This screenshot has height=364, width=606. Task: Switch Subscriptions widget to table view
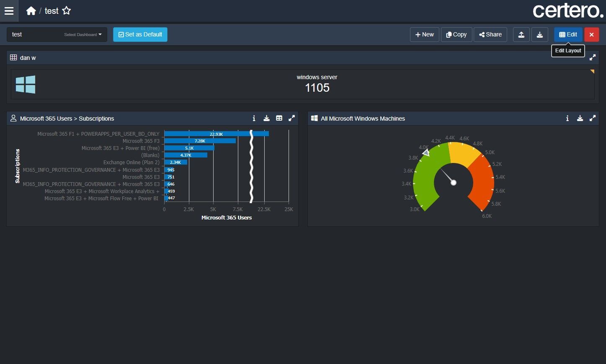[x=279, y=119]
